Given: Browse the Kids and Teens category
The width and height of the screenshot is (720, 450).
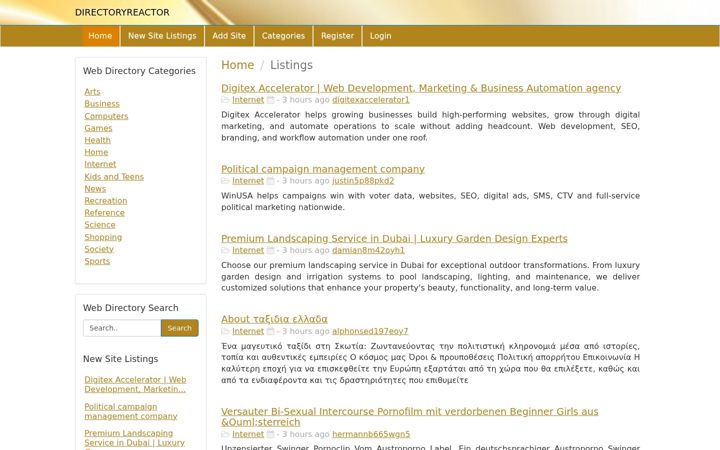Looking at the screenshot, I should coord(114,177).
